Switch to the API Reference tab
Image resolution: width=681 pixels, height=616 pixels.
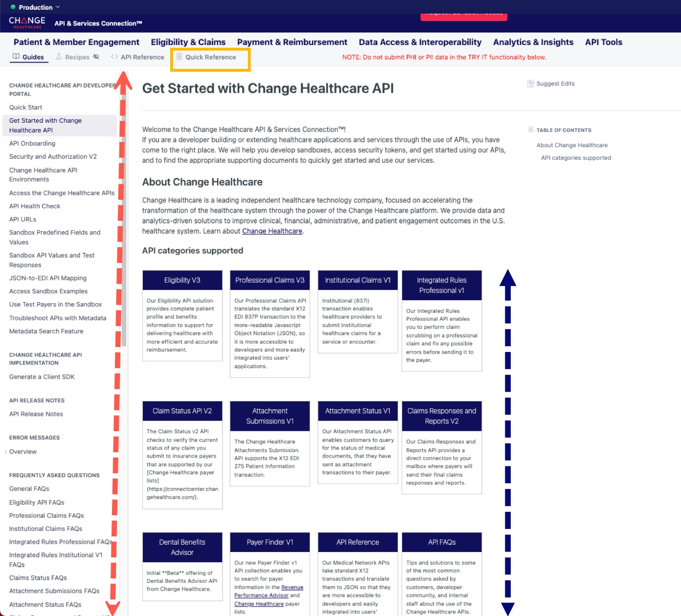[137, 57]
